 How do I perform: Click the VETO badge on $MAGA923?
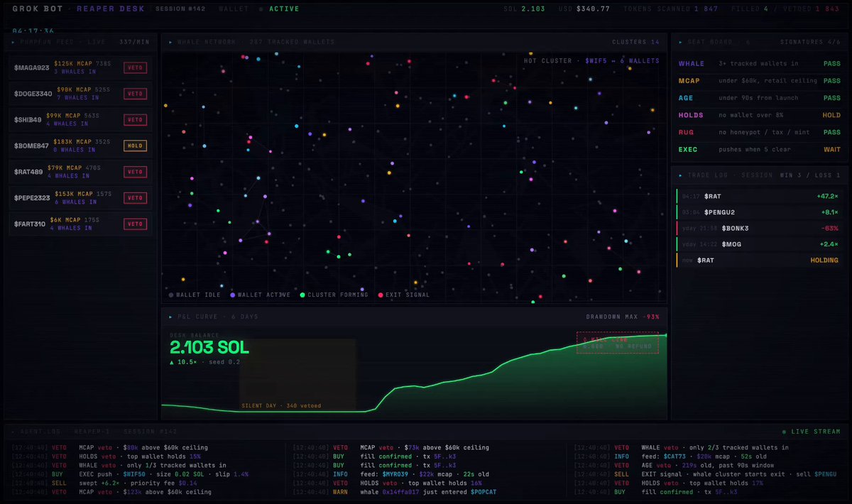tap(135, 68)
